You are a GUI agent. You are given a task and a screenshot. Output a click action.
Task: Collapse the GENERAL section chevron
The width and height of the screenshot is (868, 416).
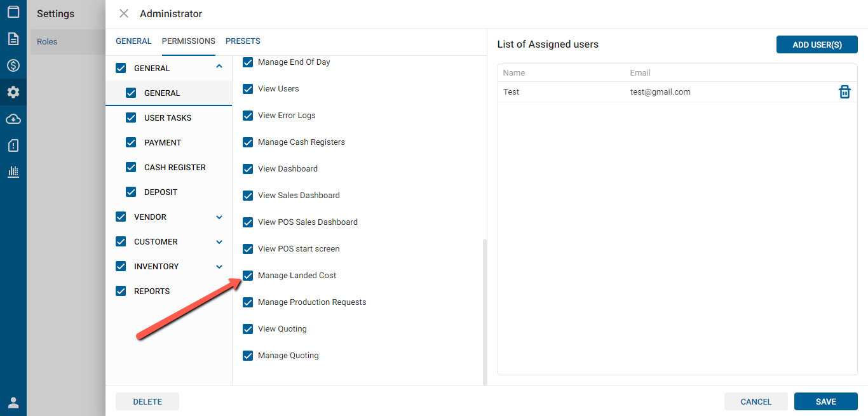(219, 66)
